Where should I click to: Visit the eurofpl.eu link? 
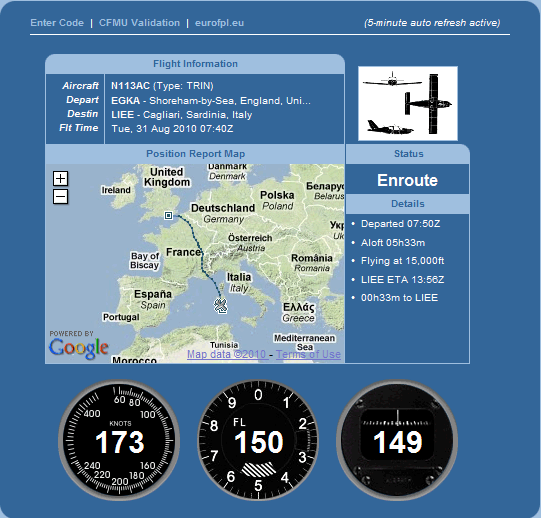click(x=219, y=23)
